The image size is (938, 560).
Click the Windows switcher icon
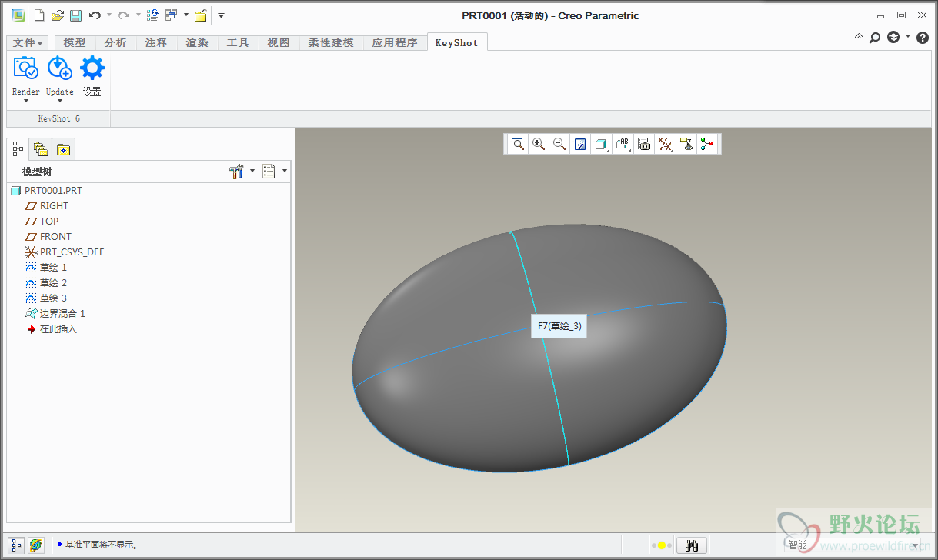[x=172, y=15]
